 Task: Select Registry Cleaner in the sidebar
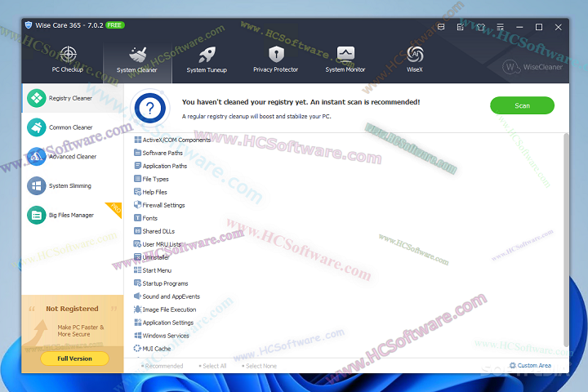click(73, 98)
